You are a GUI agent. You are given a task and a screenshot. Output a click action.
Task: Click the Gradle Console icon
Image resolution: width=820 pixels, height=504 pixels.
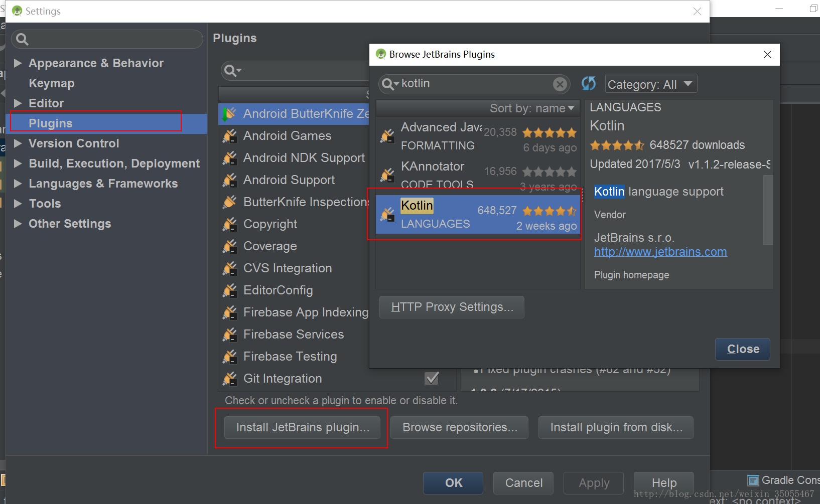(x=753, y=480)
